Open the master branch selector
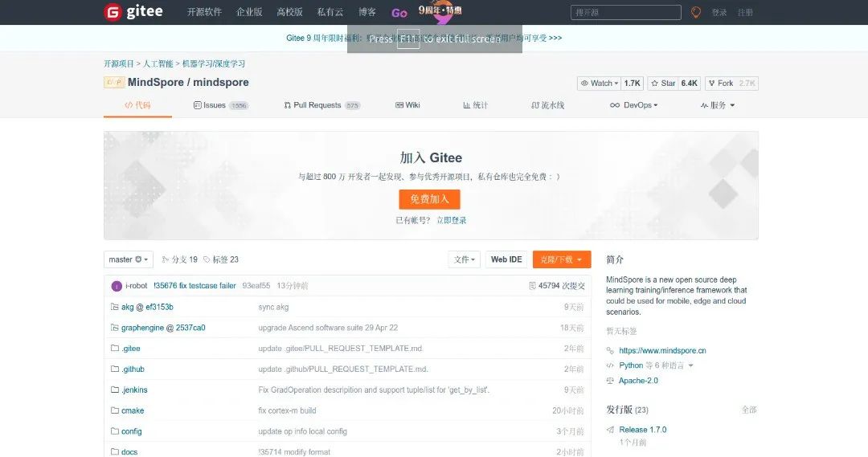The height and width of the screenshot is (457, 868). click(128, 259)
